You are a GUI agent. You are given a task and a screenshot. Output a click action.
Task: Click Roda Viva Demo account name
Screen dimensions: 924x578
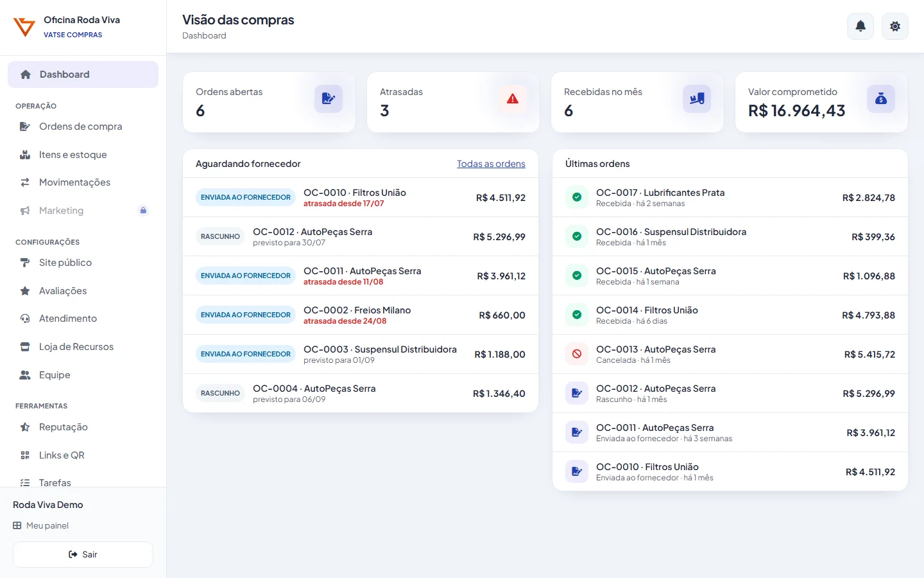pos(48,505)
